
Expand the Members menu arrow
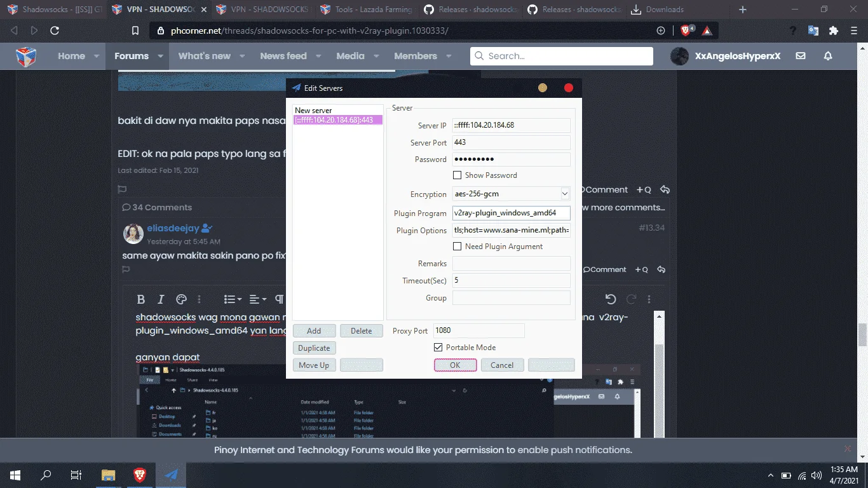(x=449, y=56)
